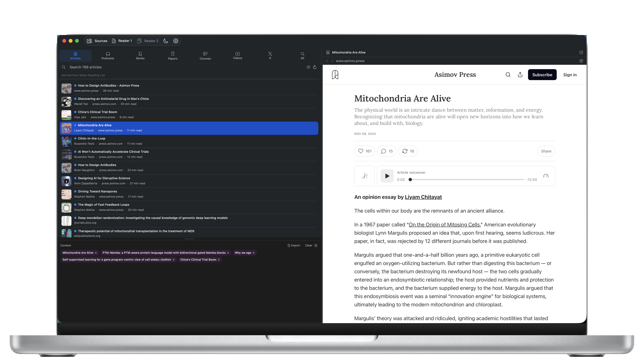Open On the Origin of Mitosing Cells link
Viewport: 644px width, 360px height.
pyautogui.click(x=444, y=225)
